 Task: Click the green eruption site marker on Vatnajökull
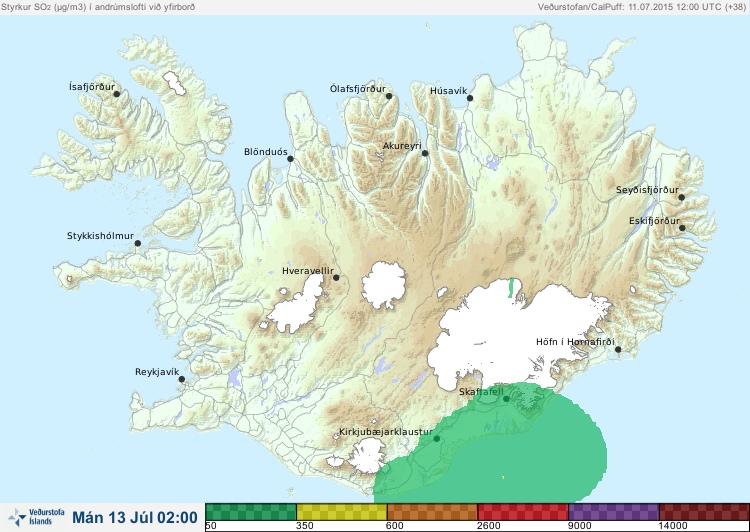[x=512, y=288]
